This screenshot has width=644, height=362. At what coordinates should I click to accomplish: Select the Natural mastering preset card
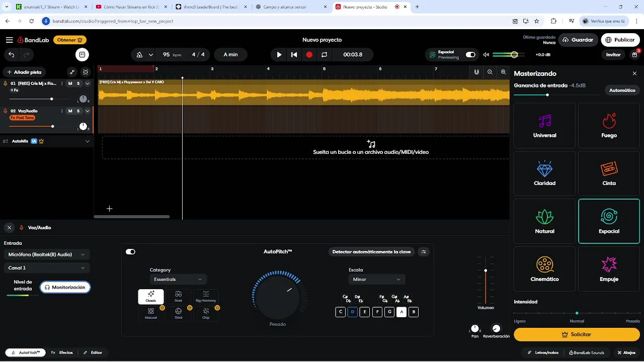click(544, 221)
